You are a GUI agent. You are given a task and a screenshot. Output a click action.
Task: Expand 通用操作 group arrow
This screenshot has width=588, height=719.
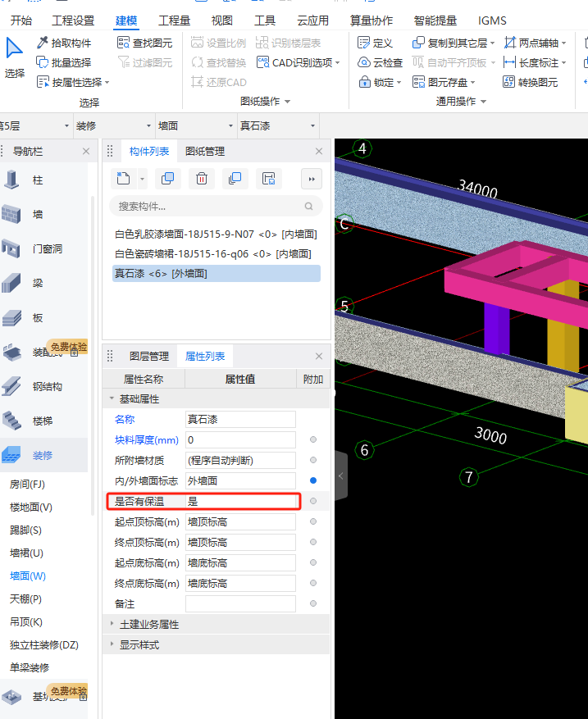(483, 102)
